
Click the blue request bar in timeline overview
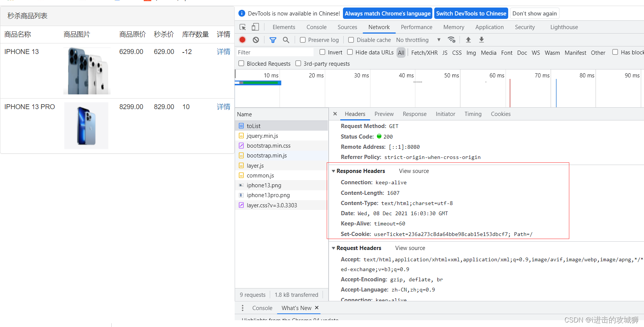258,83
